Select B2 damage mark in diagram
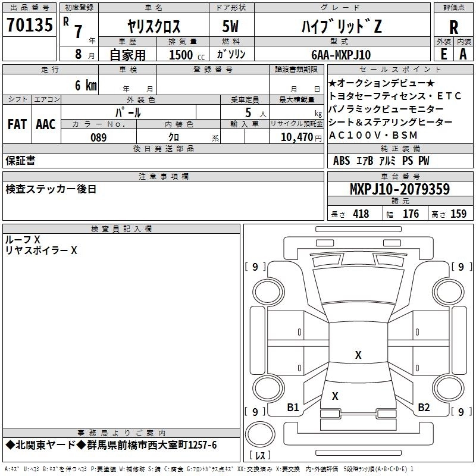Image resolution: width=476 pixels, height=476 pixels. tap(424, 408)
